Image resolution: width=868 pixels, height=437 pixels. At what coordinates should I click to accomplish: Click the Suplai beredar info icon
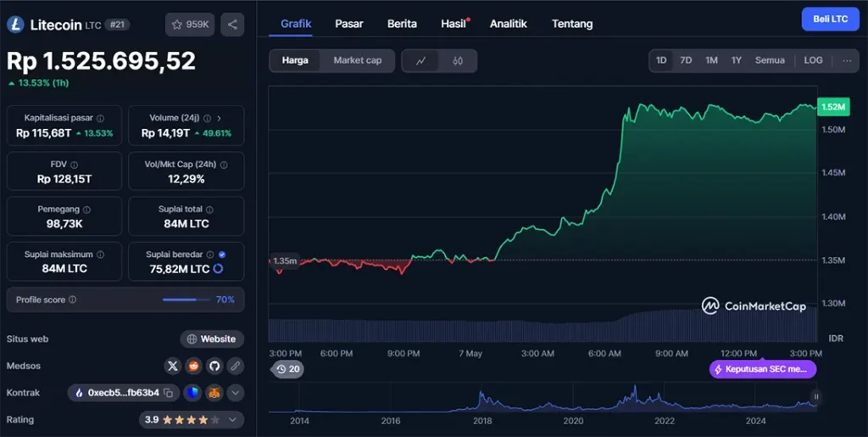click(210, 255)
